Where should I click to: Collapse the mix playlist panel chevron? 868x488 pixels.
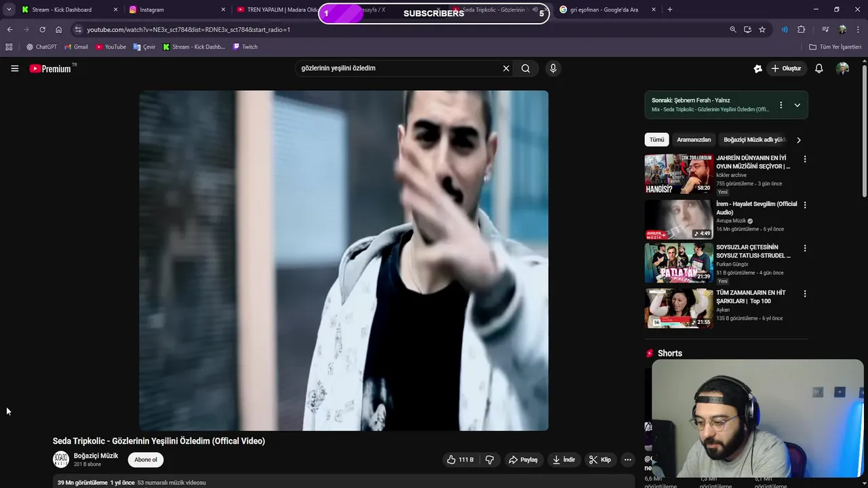coord(797,105)
